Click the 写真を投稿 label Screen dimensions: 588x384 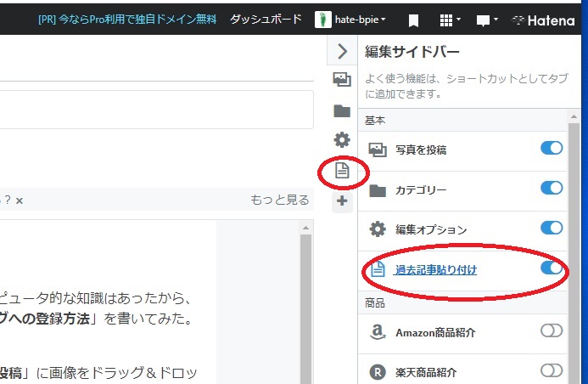pos(421,150)
